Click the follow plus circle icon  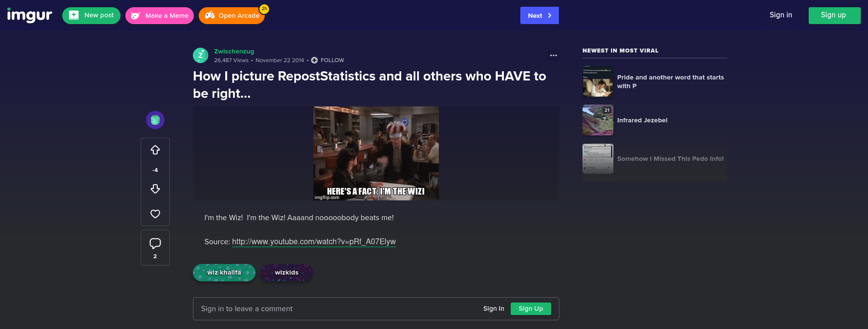(x=314, y=60)
